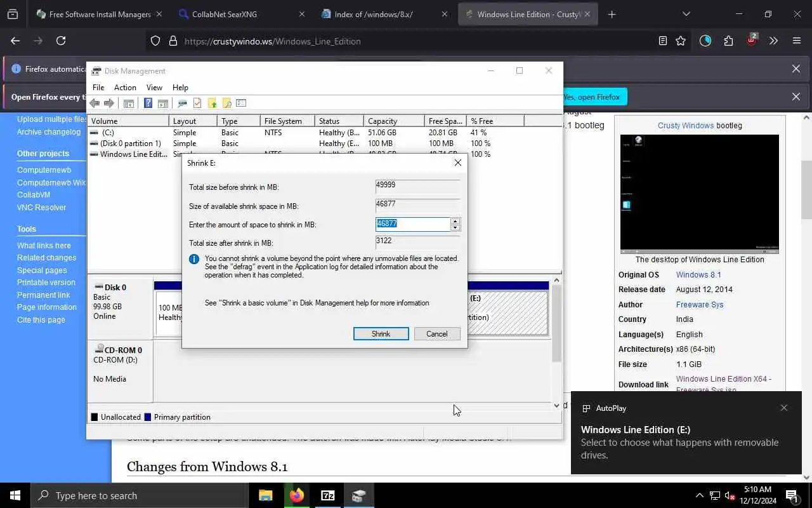List all tabs with Firefox dropdown arrow
812x508 pixels.
(x=686, y=14)
